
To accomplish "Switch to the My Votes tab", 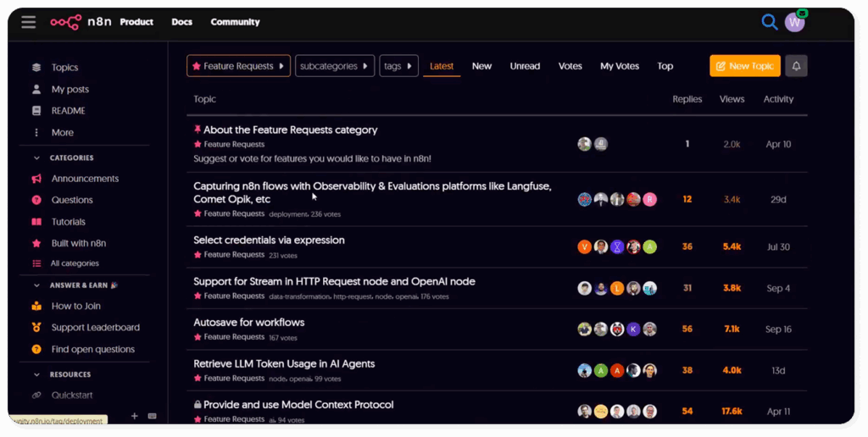I will 620,66.
